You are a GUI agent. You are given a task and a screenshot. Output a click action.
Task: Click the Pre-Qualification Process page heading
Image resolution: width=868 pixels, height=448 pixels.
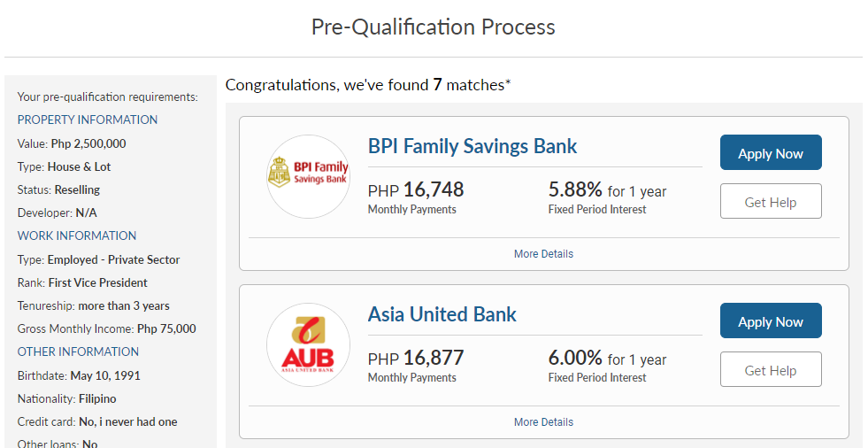[434, 27]
